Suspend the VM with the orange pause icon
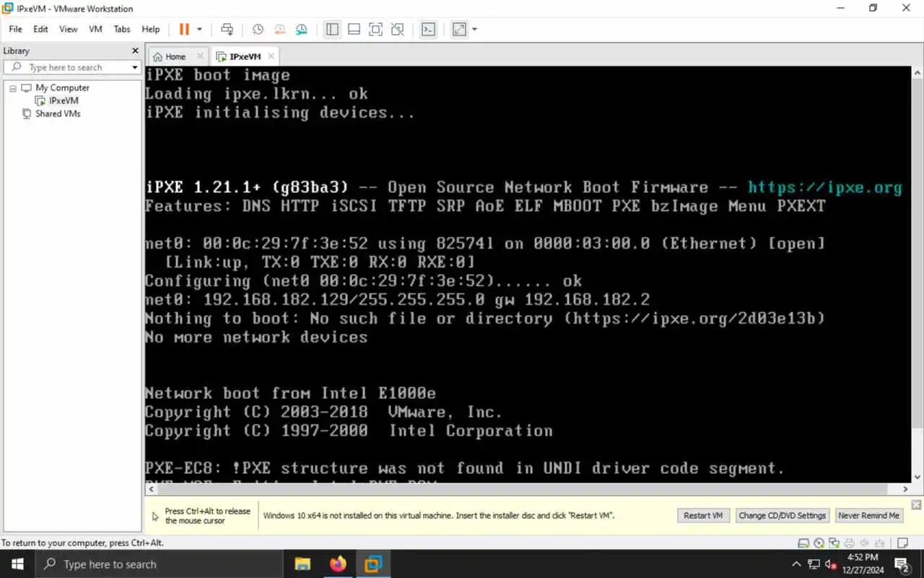924x578 pixels. (184, 30)
